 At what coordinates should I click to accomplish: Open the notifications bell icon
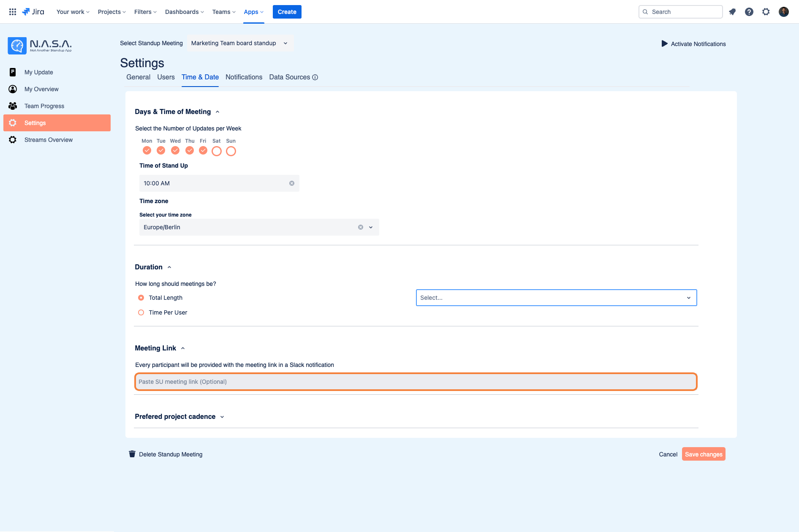tap(732, 12)
